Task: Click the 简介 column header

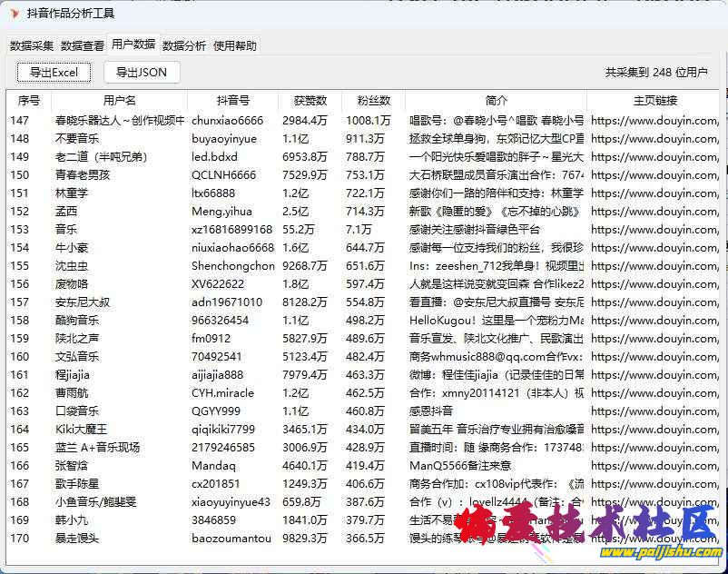Action: click(x=497, y=101)
